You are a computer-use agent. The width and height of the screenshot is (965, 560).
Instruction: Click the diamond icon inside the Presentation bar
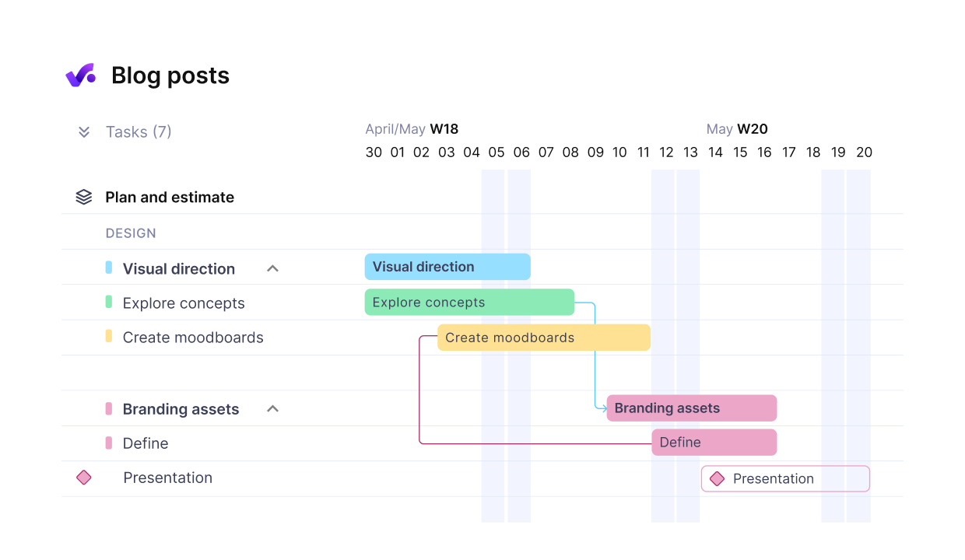pyautogui.click(x=717, y=478)
